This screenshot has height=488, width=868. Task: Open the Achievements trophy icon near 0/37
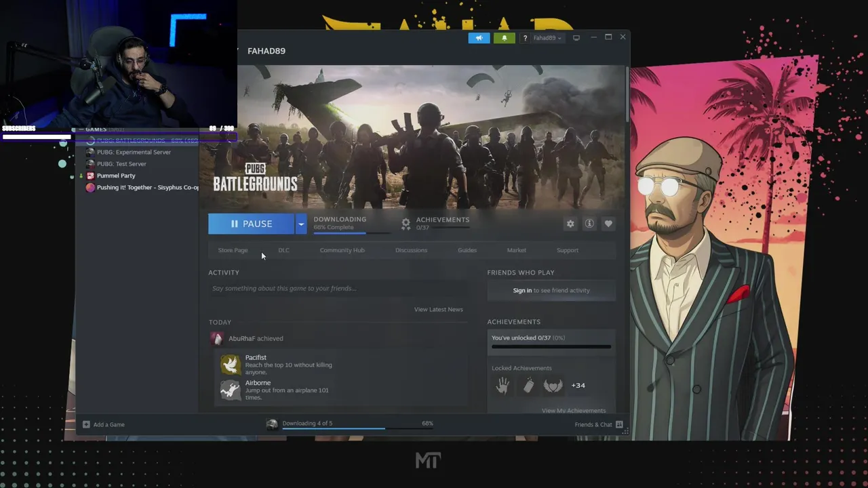406,224
